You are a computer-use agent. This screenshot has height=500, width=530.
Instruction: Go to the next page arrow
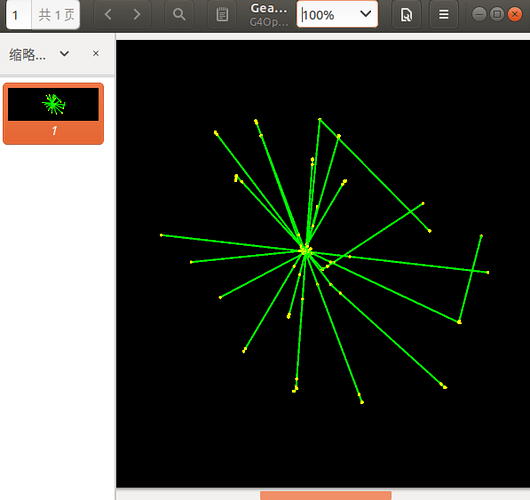[x=137, y=15]
